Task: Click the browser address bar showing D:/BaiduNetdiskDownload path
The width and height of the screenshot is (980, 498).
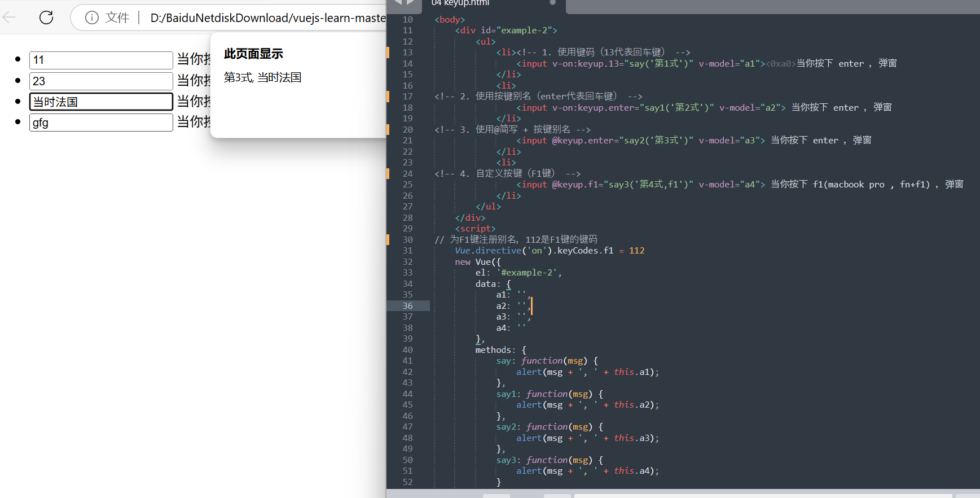Action: [267, 18]
